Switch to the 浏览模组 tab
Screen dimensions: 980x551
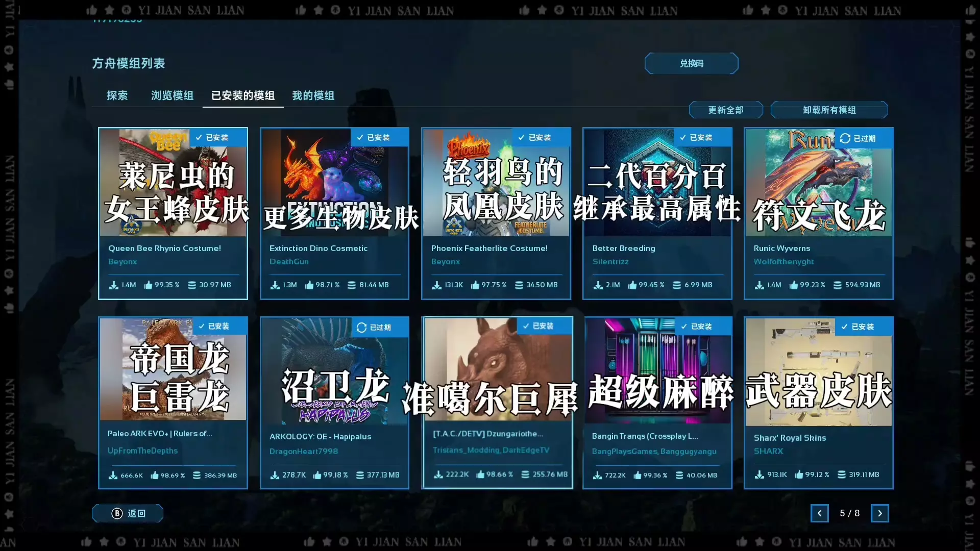pyautogui.click(x=172, y=95)
